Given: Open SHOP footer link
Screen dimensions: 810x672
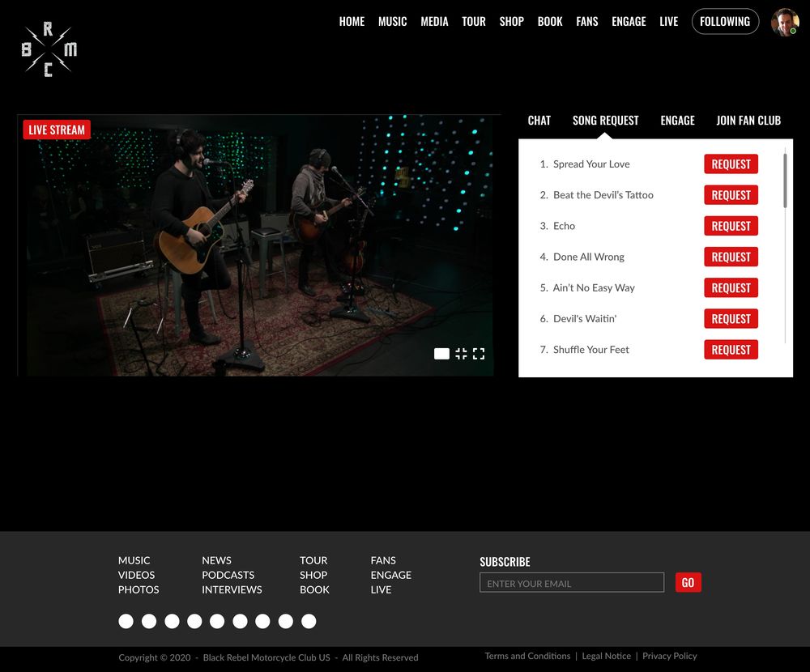Looking at the screenshot, I should (313, 575).
